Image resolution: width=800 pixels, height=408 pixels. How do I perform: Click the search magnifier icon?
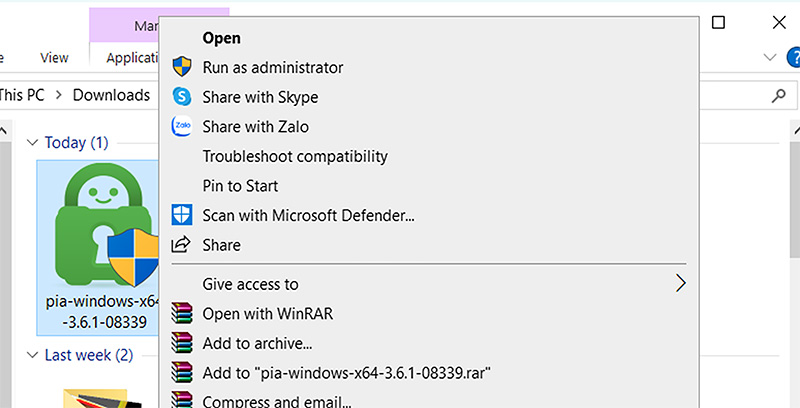point(779,95)
